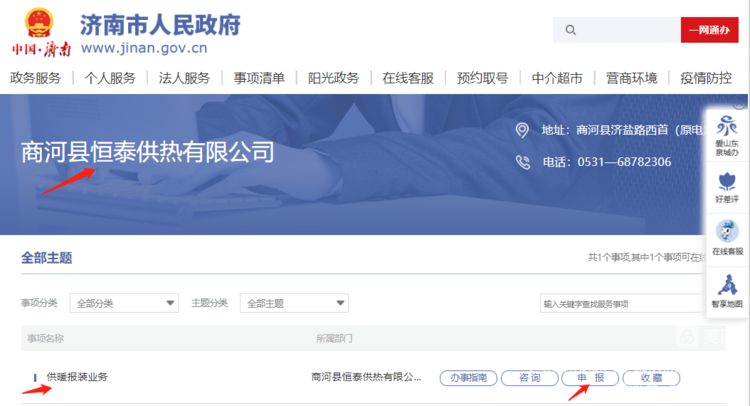
Task: Click the 咨询 button
Action: pos(529,378)
